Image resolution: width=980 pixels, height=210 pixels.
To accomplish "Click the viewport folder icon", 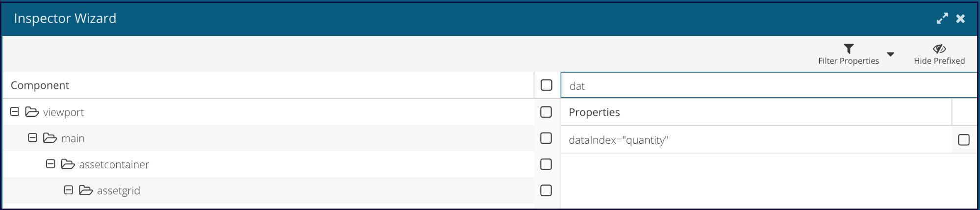I will pyautogui.click(x=32, y=112).
